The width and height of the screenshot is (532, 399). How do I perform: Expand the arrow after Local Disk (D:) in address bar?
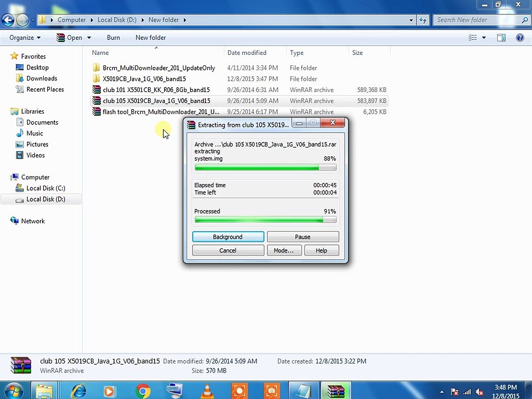142,20
